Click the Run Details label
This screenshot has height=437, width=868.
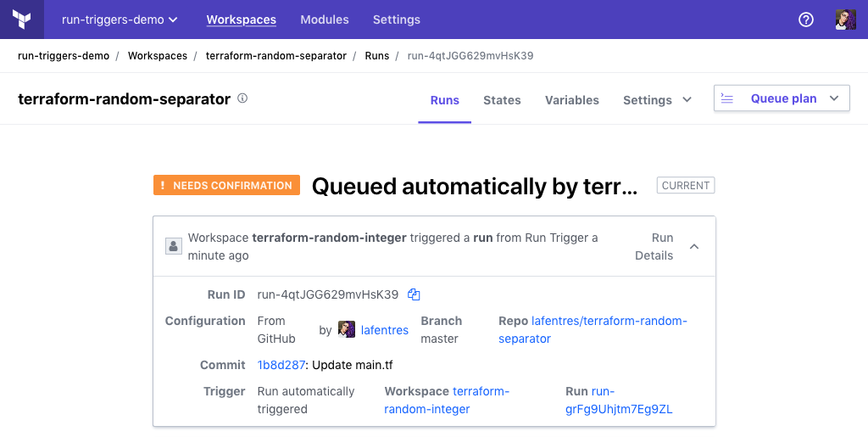(x=654, y=246)
